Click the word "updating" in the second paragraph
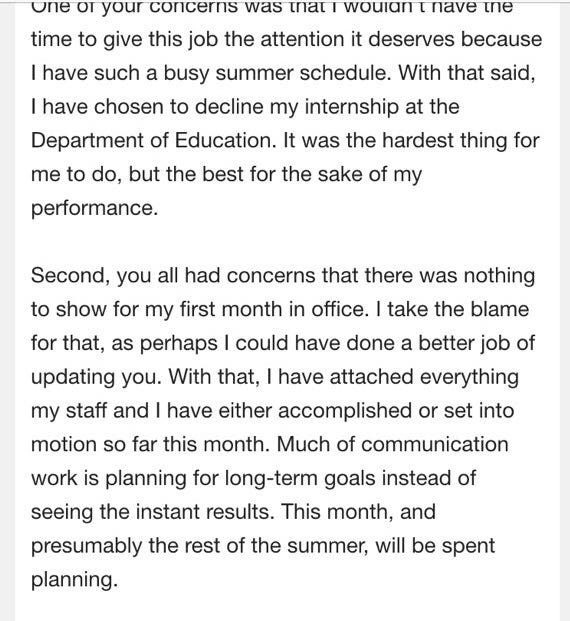This screenshot has height=621, width=570. [73, 377]
